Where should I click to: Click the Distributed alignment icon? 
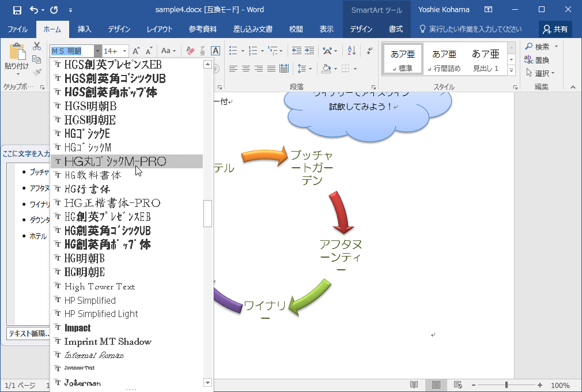(284, 69)
